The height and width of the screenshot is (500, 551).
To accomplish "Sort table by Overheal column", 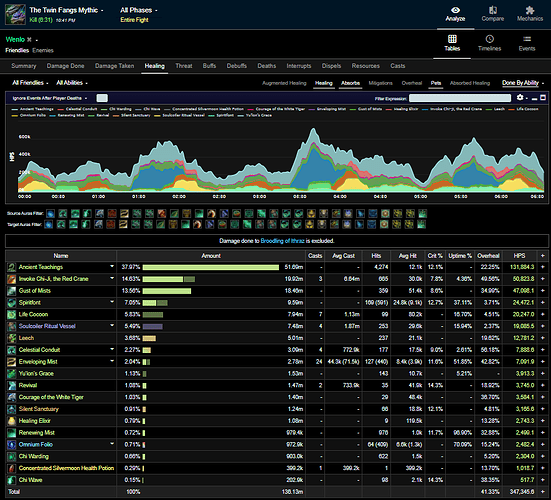I will tap(488, 256).
